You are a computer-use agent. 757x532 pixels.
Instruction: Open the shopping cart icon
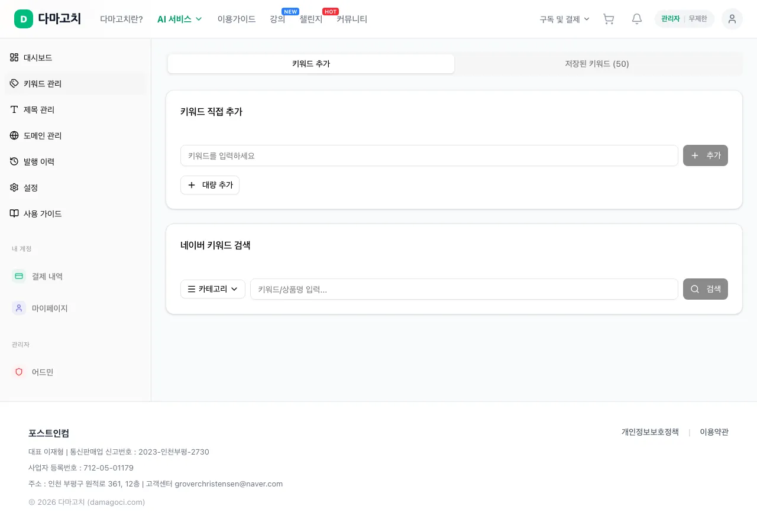click(608, 19)
